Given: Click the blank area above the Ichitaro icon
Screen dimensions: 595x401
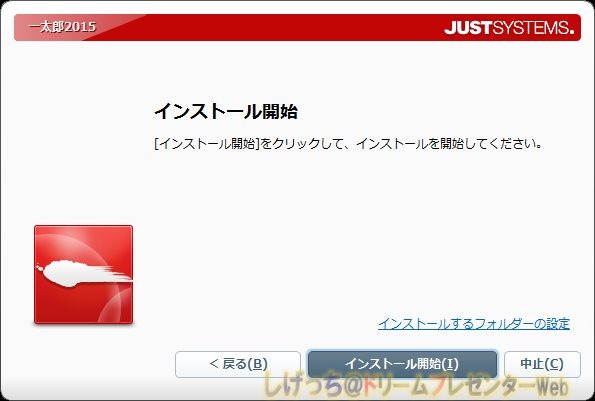Looking at the screenshot, I should [x=83, y=133].
